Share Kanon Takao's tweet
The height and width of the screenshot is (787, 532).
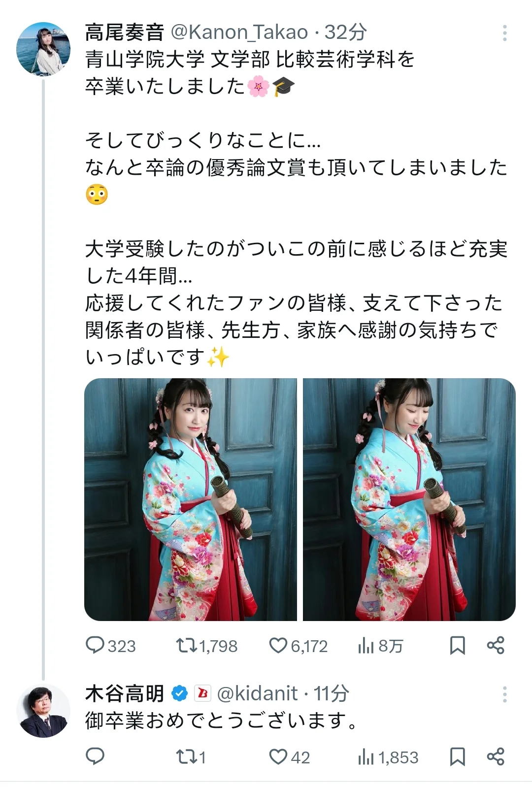pyautogui.click(x=495, y=646)
